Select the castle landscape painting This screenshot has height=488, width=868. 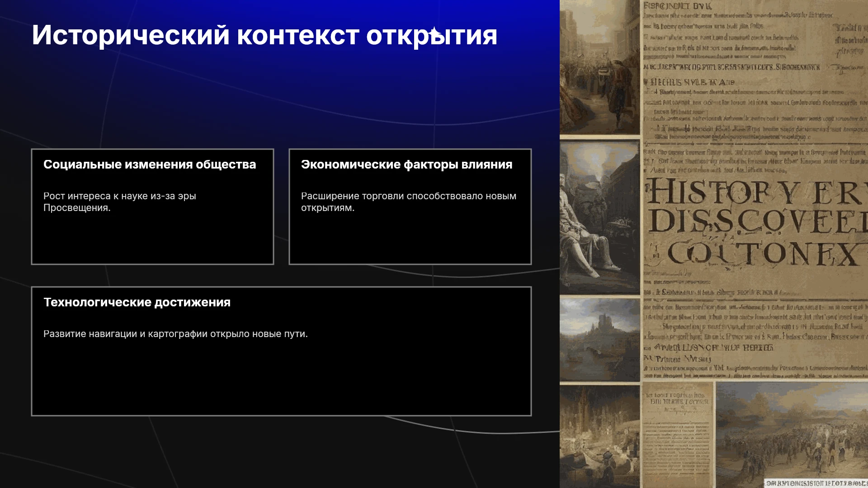[600, 340]
